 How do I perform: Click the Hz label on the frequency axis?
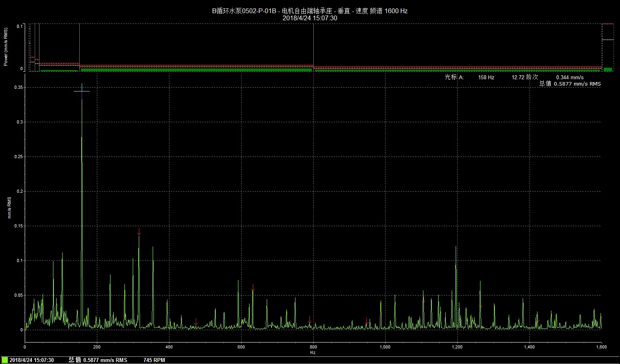[313, 352]
